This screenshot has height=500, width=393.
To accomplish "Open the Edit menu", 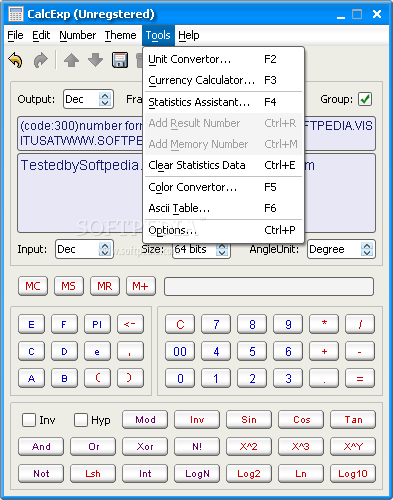I will [41, 35].
